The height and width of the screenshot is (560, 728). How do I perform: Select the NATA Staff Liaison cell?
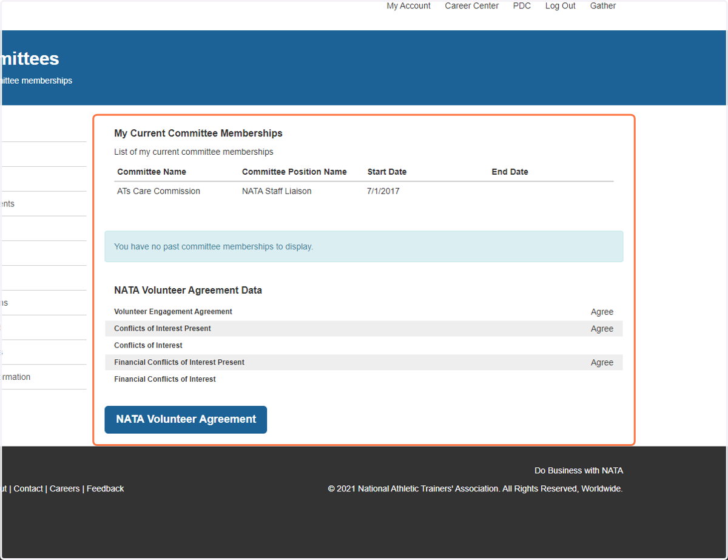point(277,191)
